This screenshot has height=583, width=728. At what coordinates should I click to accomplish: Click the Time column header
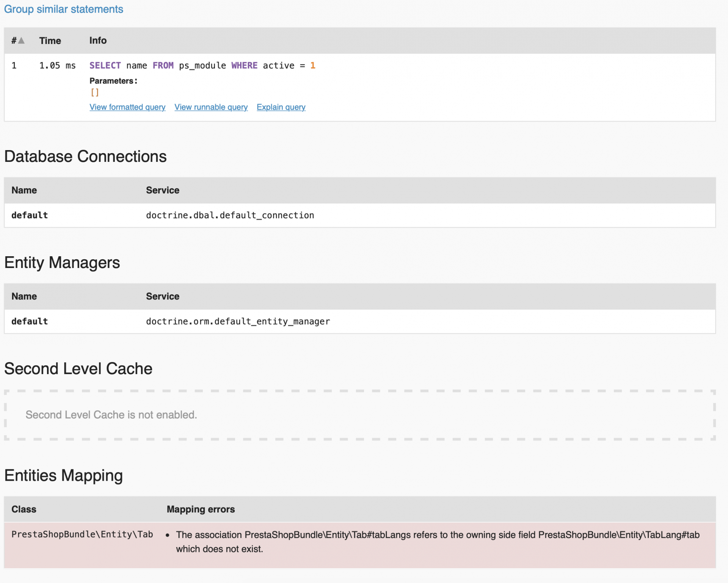[50, 41]
